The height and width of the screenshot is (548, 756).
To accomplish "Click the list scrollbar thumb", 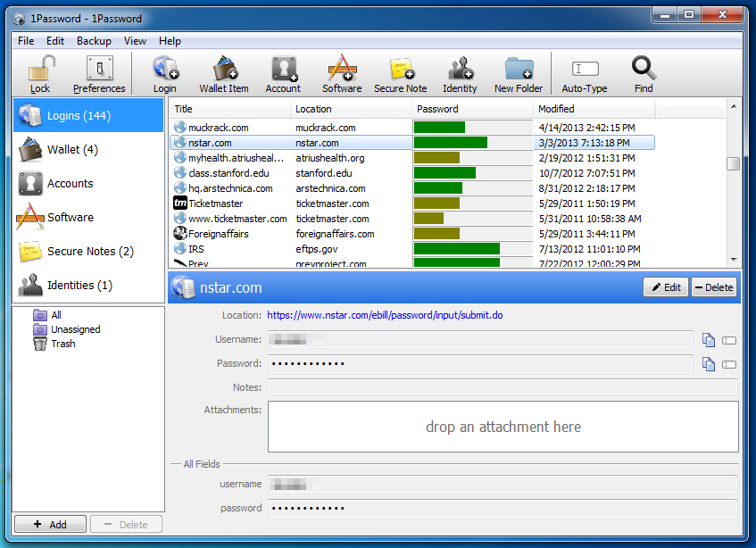I will [x=734, y=164].
